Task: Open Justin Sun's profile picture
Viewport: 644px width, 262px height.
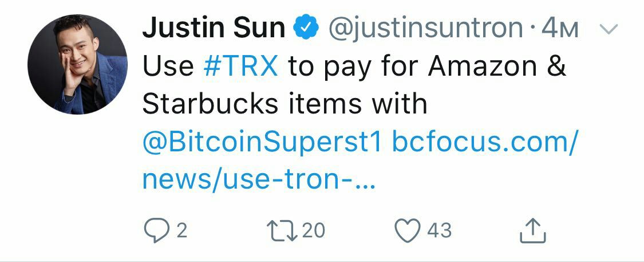Action: point(77,64)
